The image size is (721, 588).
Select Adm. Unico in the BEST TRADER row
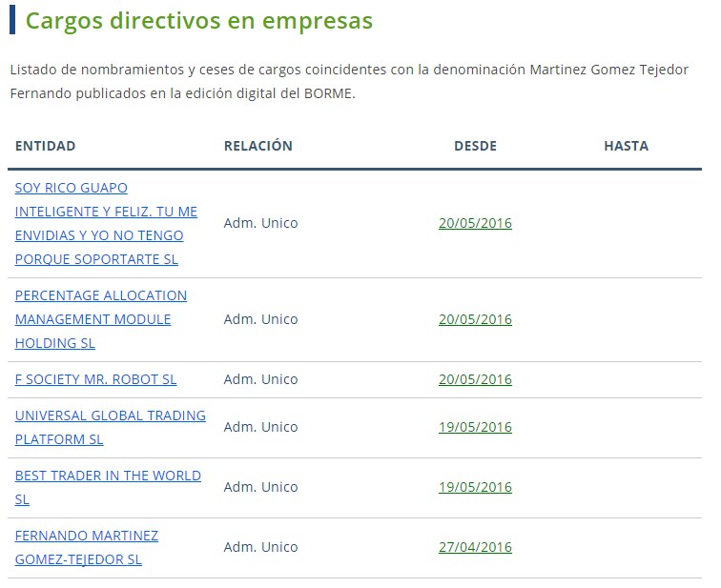pyautogui.click(x=260, y=487)
